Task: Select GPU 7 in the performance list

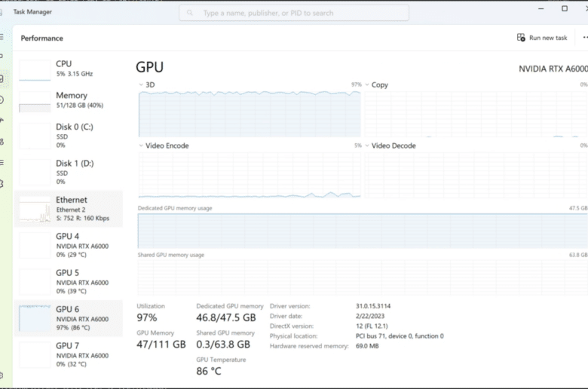Action: click(69, 354)
